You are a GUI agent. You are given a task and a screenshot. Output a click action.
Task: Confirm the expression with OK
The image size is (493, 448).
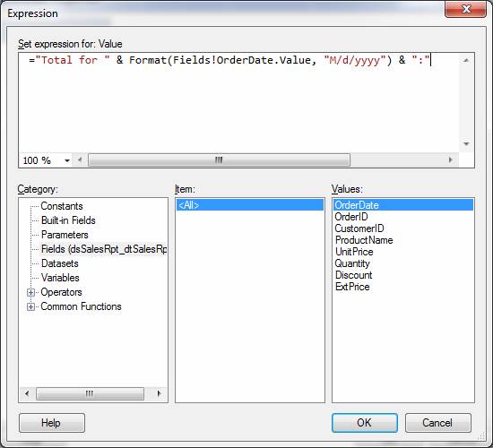[x=365, y=423]
